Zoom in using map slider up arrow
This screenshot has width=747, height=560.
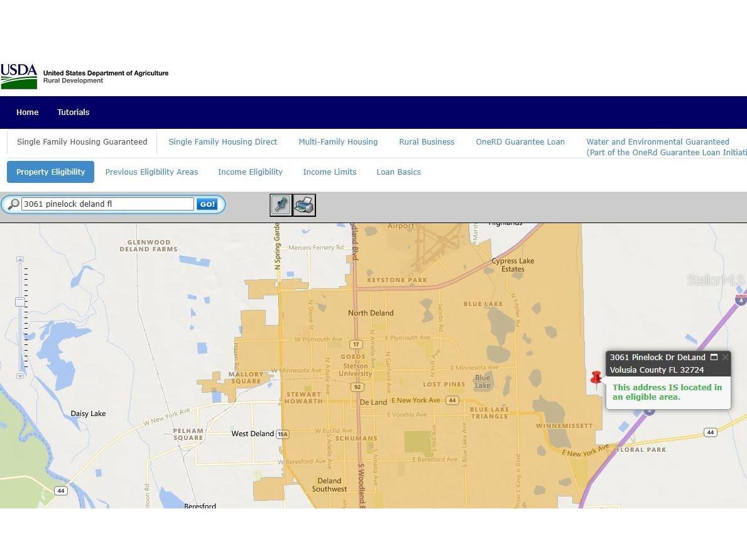pyautogui.click(x=20, y=259)
